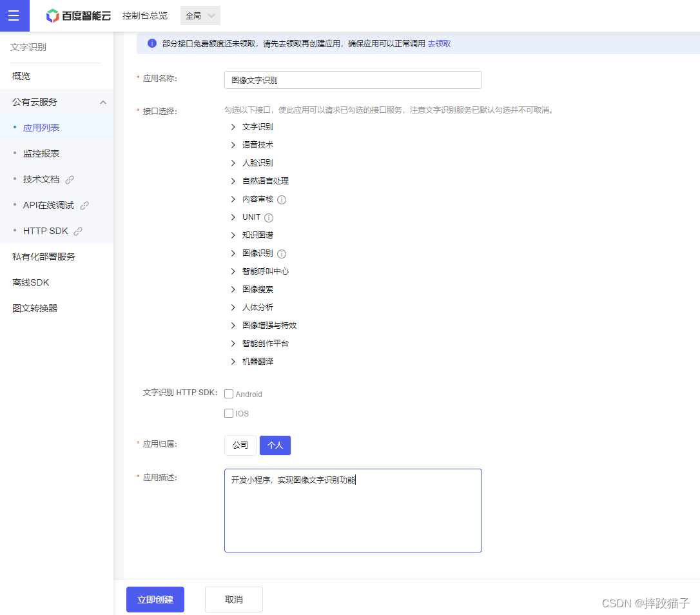This screenshot has width=700, height=615.
Task: Go to 控制台总览 in the top bar
Action: 145,15
